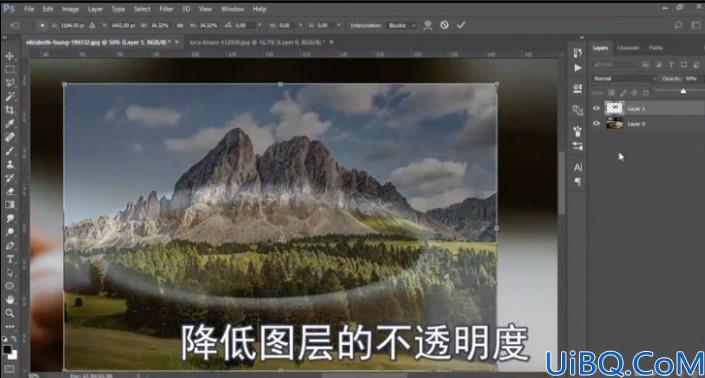705x378 pixels.
Task: Switch to the Paths tab
Action: [656, 48]
